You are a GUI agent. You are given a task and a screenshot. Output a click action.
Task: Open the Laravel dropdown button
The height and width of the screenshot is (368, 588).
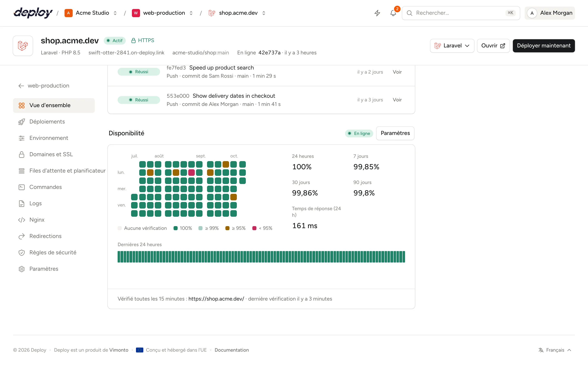pos(452,46)
